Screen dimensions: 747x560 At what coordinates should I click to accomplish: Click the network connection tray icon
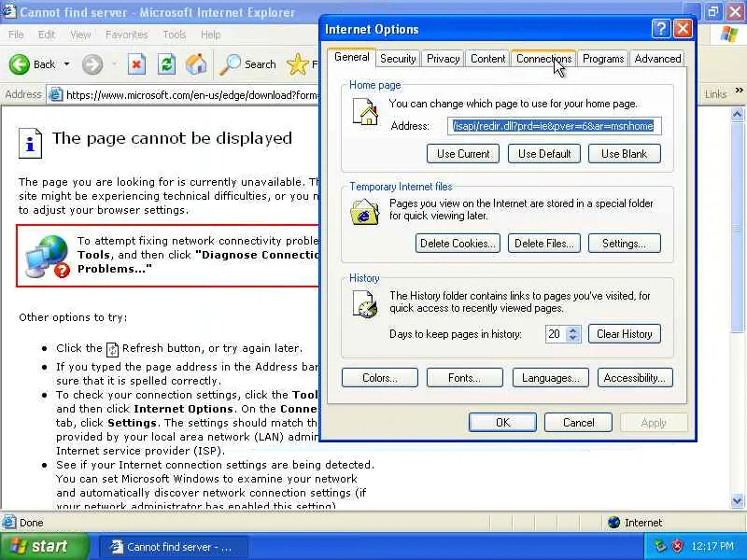660,546
